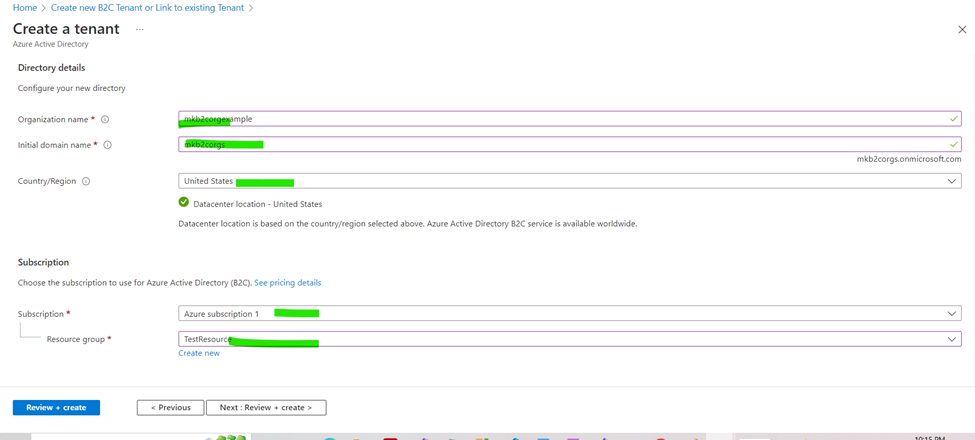Click the info icon next to Initial domain name

coord(108,145)
